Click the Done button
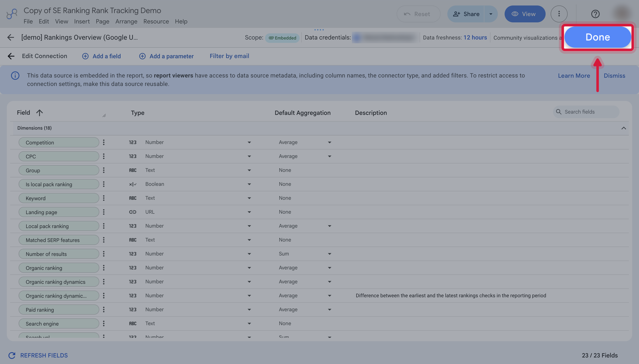Screen dimensions: 639x364 [597, 37]
